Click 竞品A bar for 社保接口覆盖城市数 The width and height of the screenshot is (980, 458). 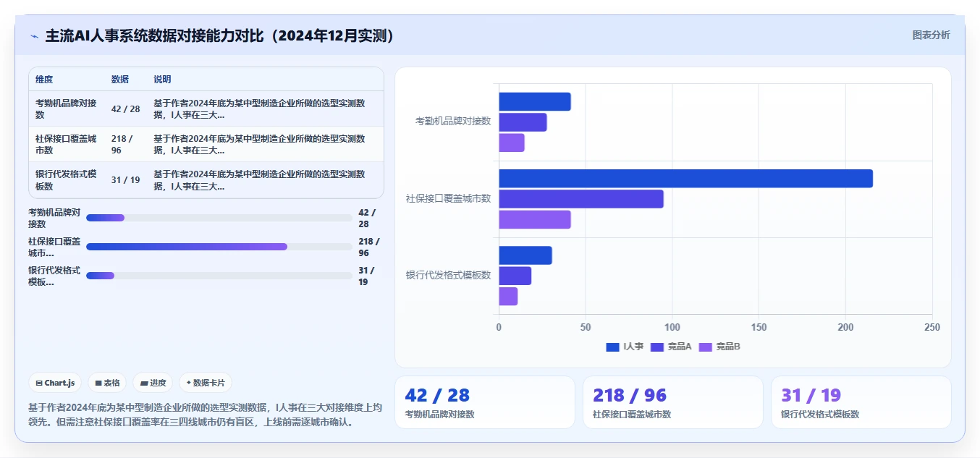tap(581, 199)
